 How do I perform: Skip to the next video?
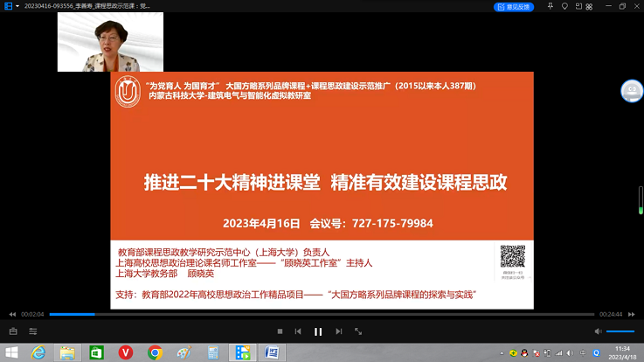point(338,331)
